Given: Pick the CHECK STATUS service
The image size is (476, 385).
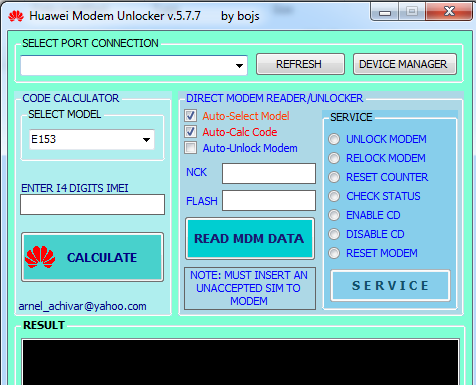Looking at the screenshot, I should 334,196.
